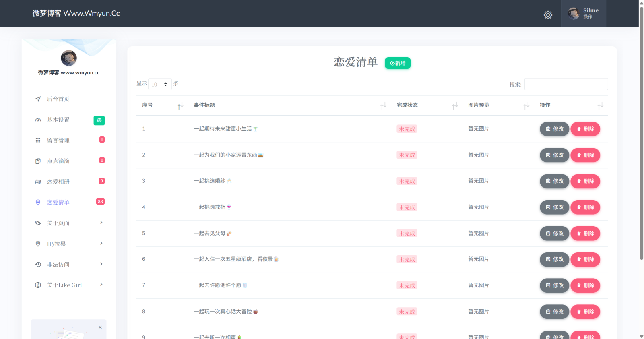Click the 搜索 input field
644x339 pixels.
(566, 84)
